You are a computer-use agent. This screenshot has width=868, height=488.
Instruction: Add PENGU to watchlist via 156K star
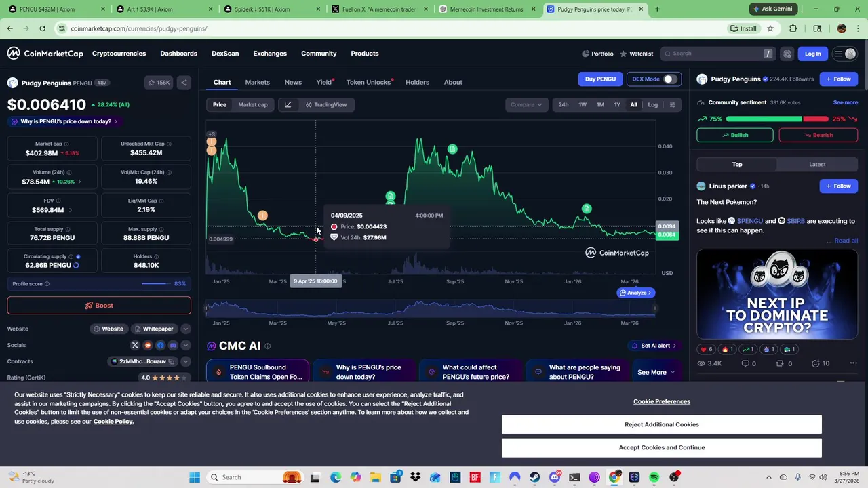click(159, 83)
